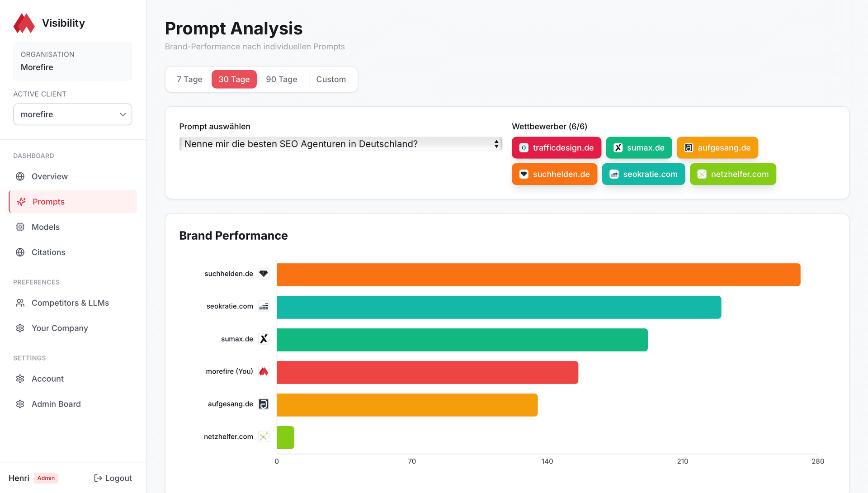
Task: Click the Models icon in the sidebar
Action: click(x=20, y=227)
